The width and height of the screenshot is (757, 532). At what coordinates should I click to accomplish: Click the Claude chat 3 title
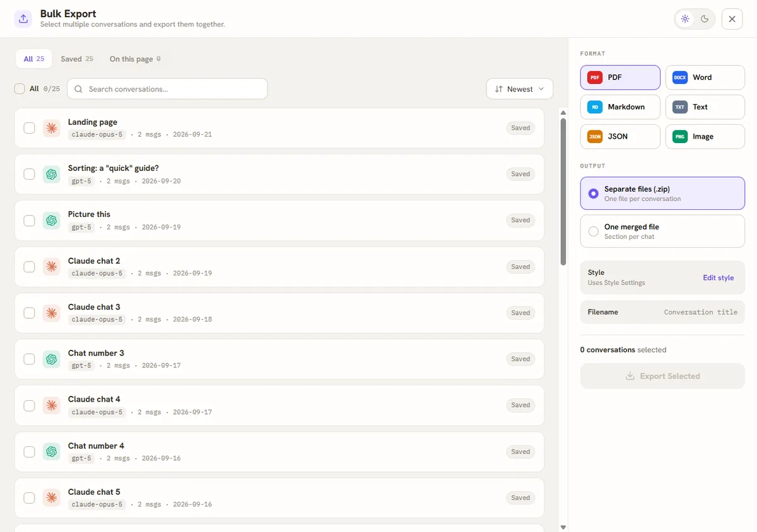tap(94, 307)
